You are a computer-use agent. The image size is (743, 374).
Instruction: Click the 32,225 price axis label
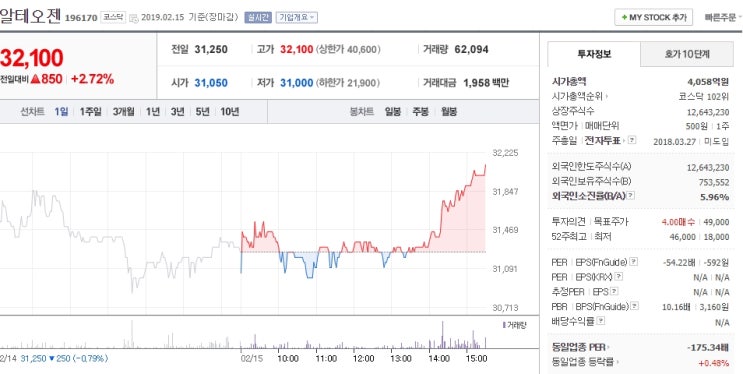[x=505, y=153]
